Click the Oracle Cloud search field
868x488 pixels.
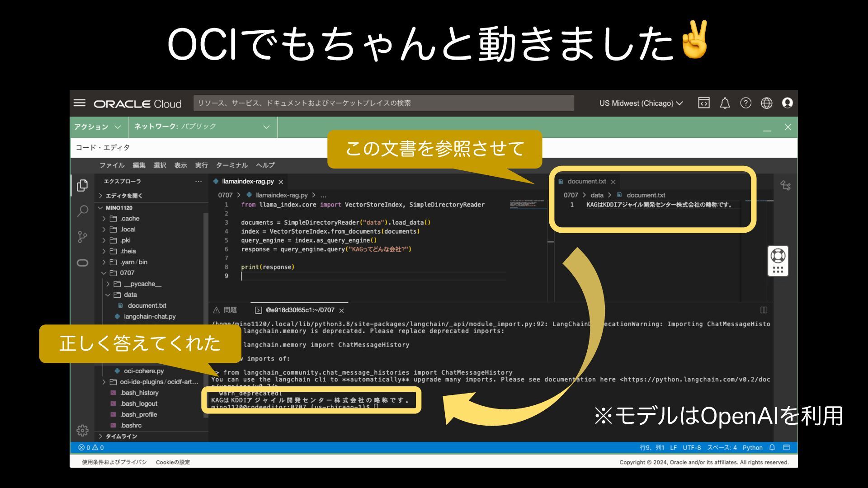point(383,103)
